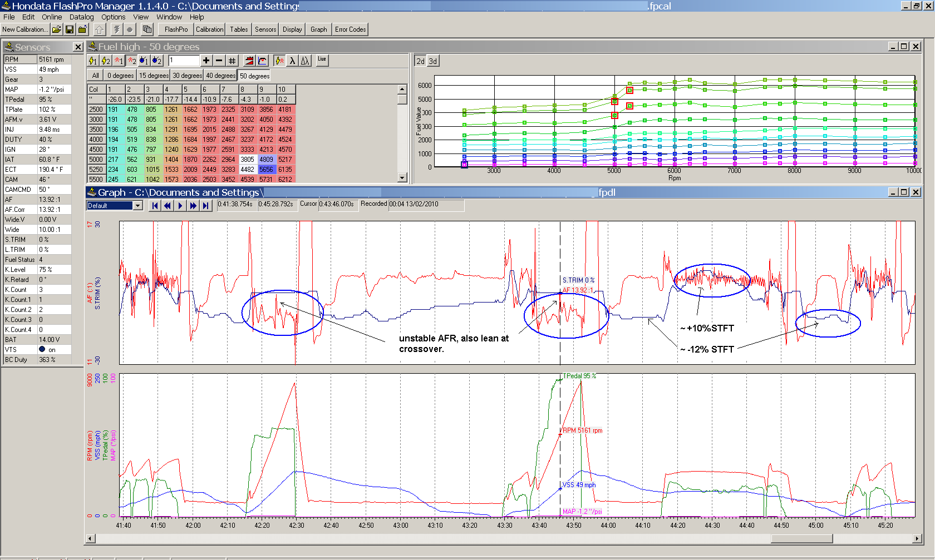The image size is (935, 560).
Task: Click the plus increase-value icon
Action: (x=206, y=61)
